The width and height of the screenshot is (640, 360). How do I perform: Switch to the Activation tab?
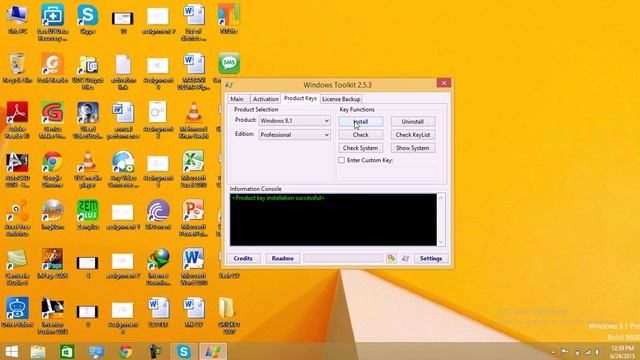click(x=265, y=99)
